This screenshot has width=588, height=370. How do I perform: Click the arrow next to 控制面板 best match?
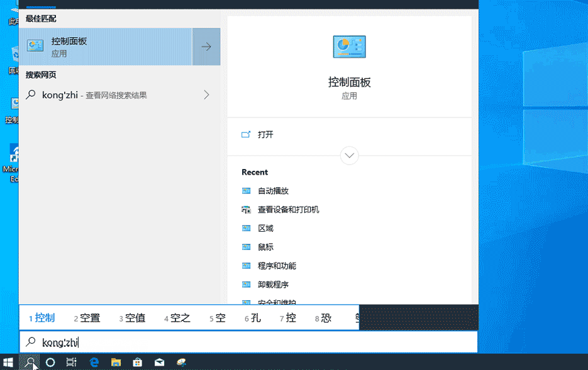point(206,46)
